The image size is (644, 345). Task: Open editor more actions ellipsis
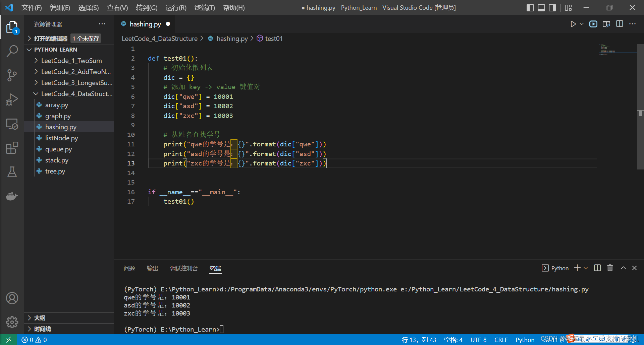(x=632, y=24)
